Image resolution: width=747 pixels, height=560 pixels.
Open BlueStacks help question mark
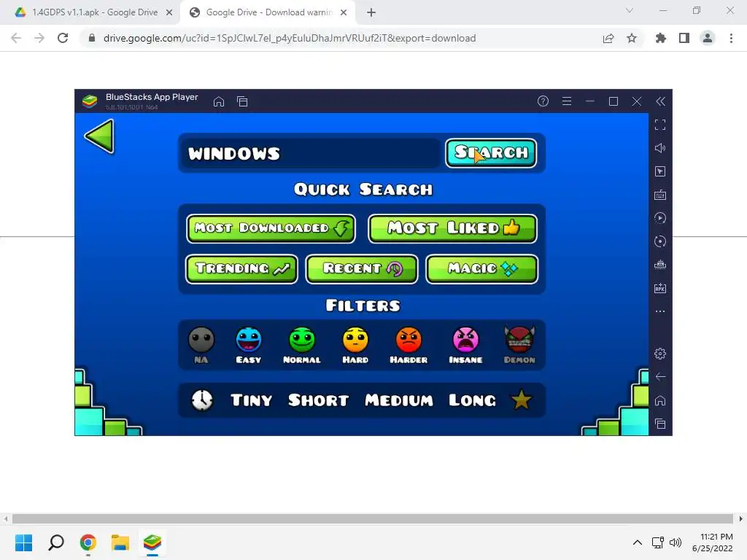pos(543,101)
